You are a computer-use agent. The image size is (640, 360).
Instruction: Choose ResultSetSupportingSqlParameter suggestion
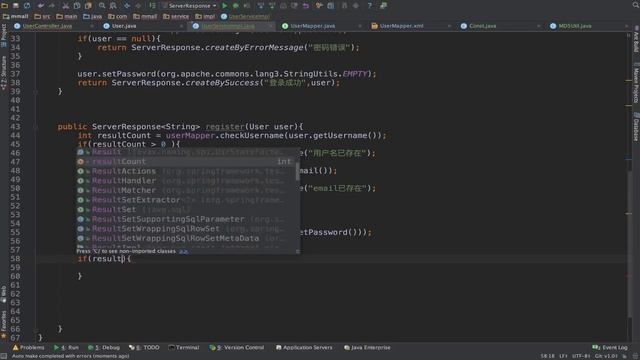186,219
